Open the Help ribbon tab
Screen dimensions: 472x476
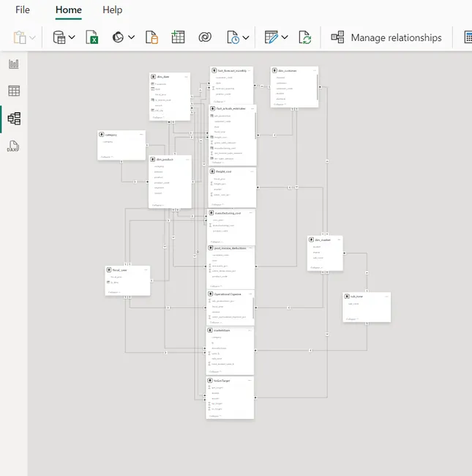(x=112, y=10)
